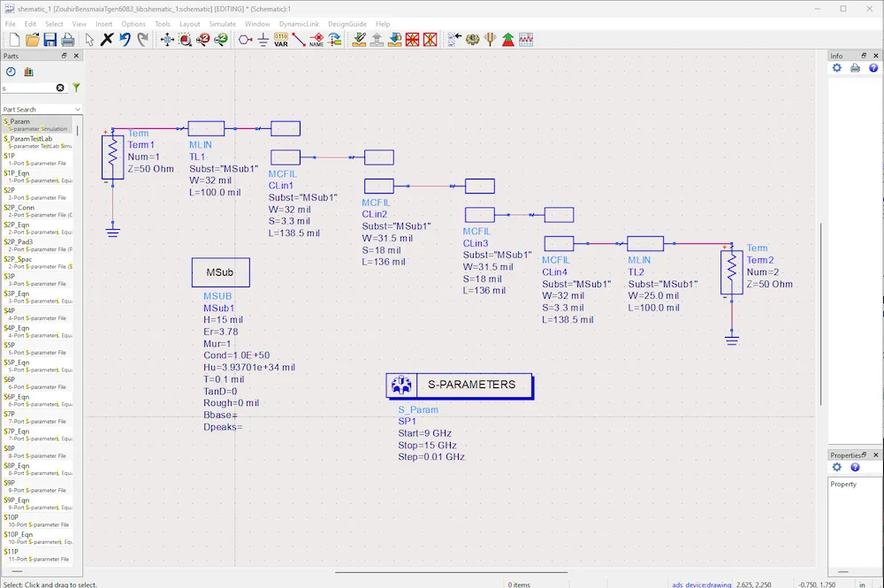This screenshot has height=588, width=884.
Task: Select the MSub substrate block
Action: (x=220, y=272)
